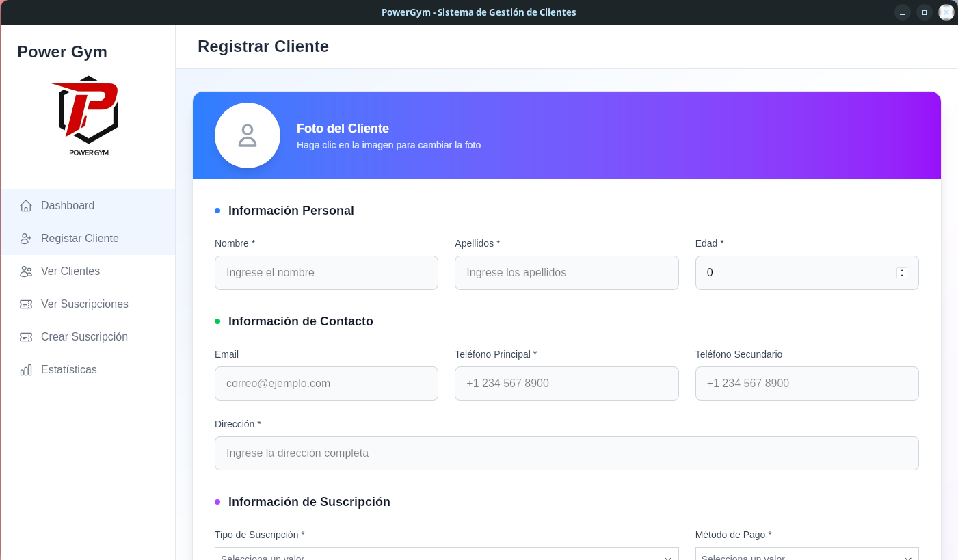Open Estatísticas from the sidebar
Image resolution: width=958 pixels, height=560 pixels.
pos(88,370)
